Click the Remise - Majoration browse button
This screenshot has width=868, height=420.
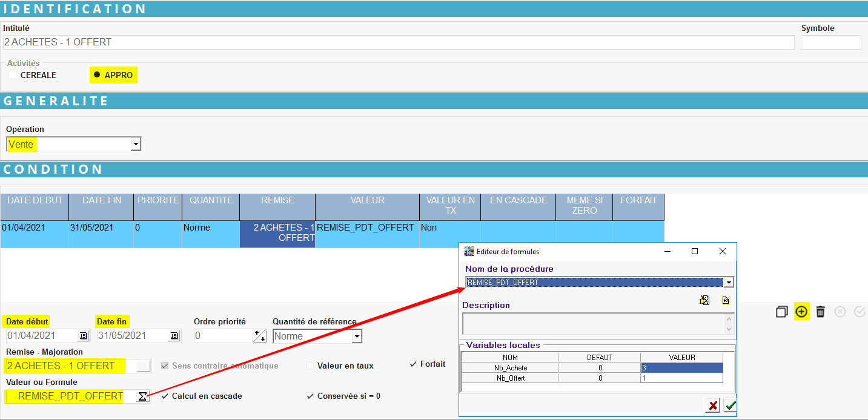click(144, 366)
